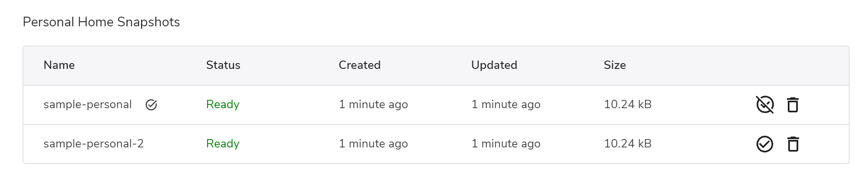
Task: Click the unset-default icon for sample-personal
Action: tap(765, 104)
